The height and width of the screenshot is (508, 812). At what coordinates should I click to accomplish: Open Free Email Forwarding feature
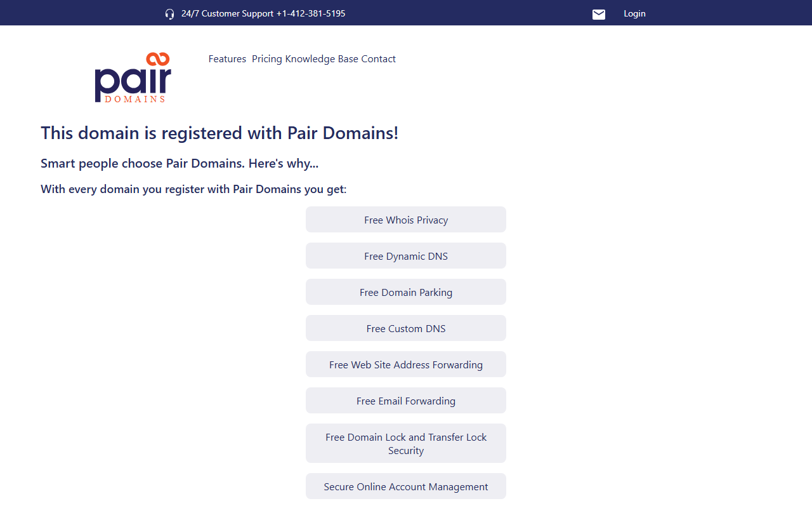point(406,401)
